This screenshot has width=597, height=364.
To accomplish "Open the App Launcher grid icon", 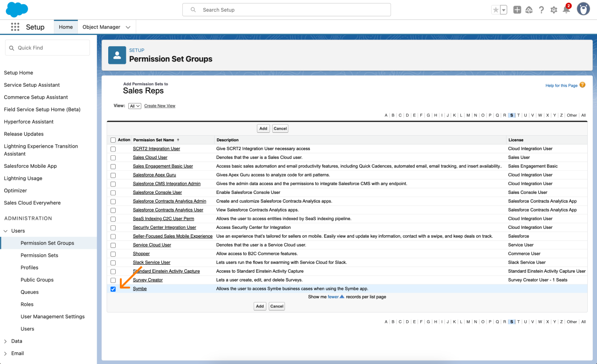I will pos(15,27).
